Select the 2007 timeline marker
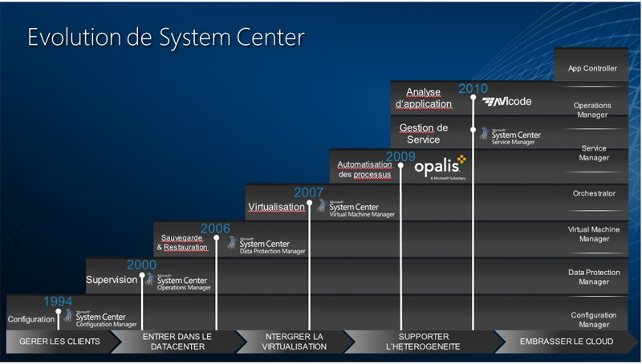 309,203
